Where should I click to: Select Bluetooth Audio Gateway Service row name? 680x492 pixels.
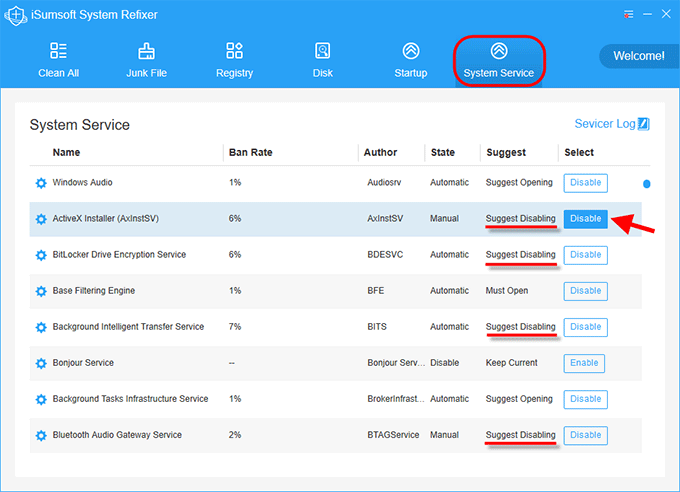click(117, 435)
